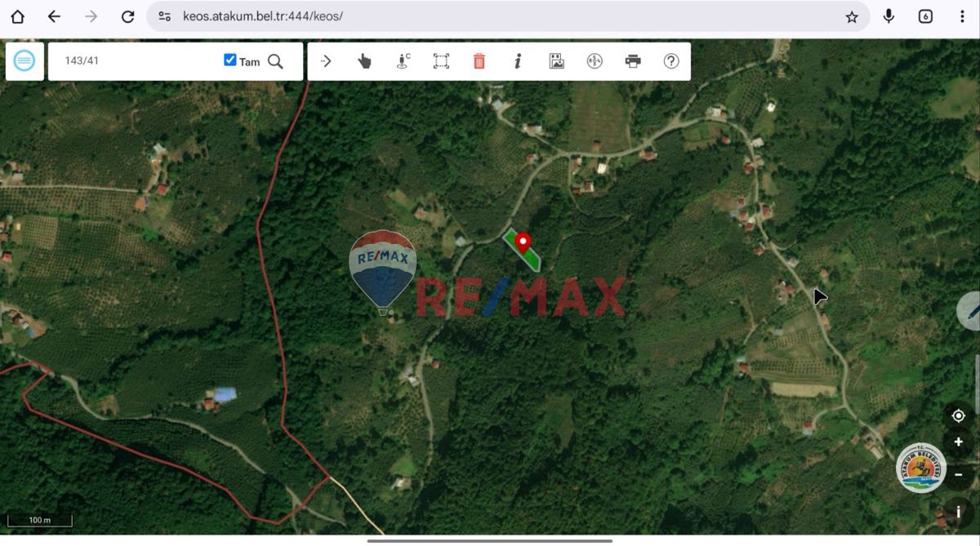The width and height of the screenshot is (980, 546).
Task: Click the parcel search magnifier icon
Action: click(x=276, y=61)
